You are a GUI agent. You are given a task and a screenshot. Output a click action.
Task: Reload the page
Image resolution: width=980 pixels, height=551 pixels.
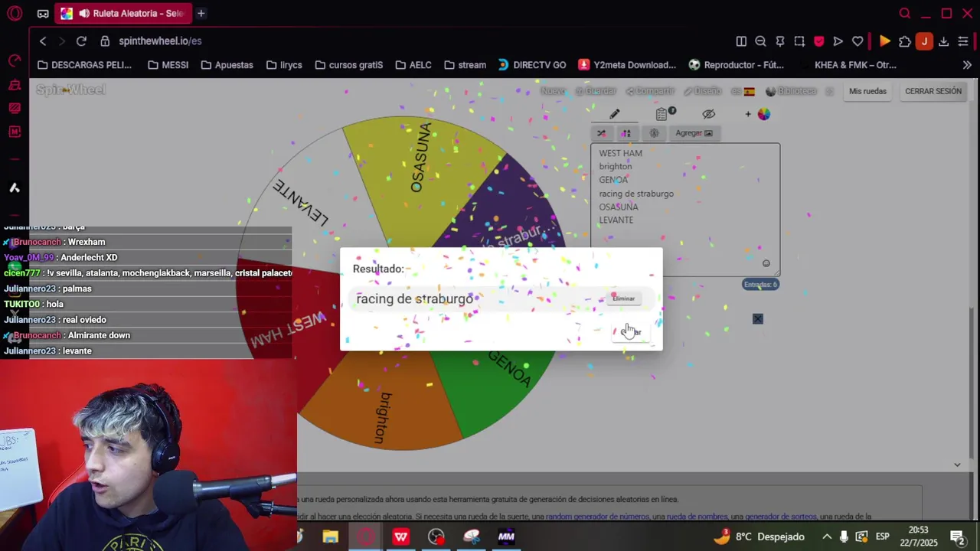point(81,41)
